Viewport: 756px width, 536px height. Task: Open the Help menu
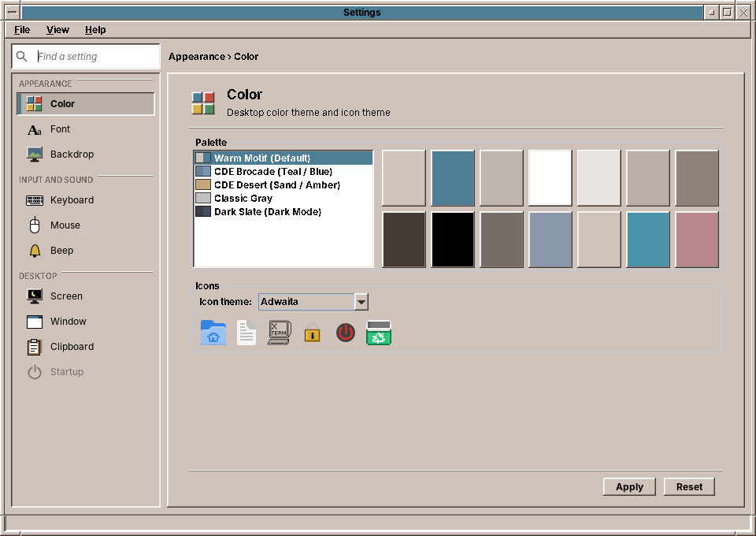(95, 30)
